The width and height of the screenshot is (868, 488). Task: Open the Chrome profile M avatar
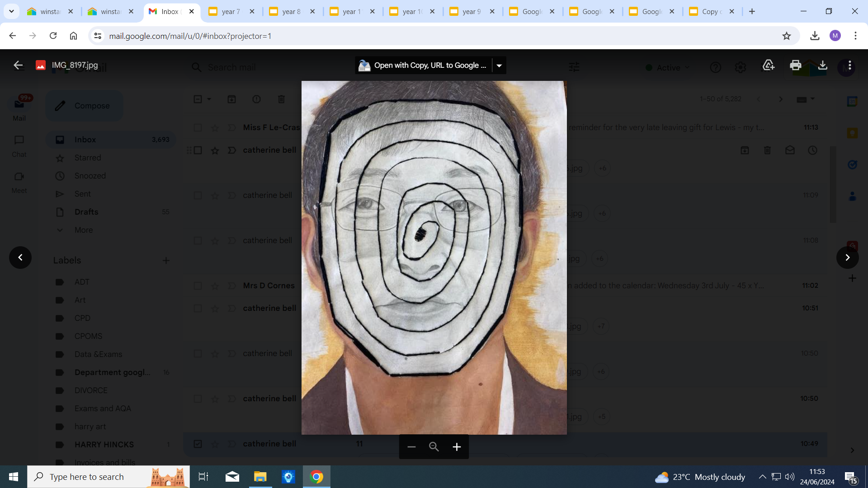pos(835,36)
